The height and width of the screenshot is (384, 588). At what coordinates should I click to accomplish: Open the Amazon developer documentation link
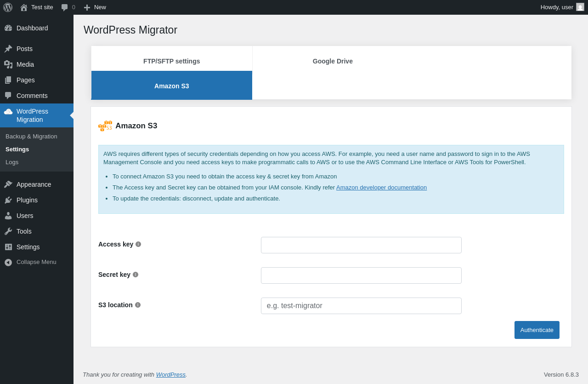tap(381, 188)
